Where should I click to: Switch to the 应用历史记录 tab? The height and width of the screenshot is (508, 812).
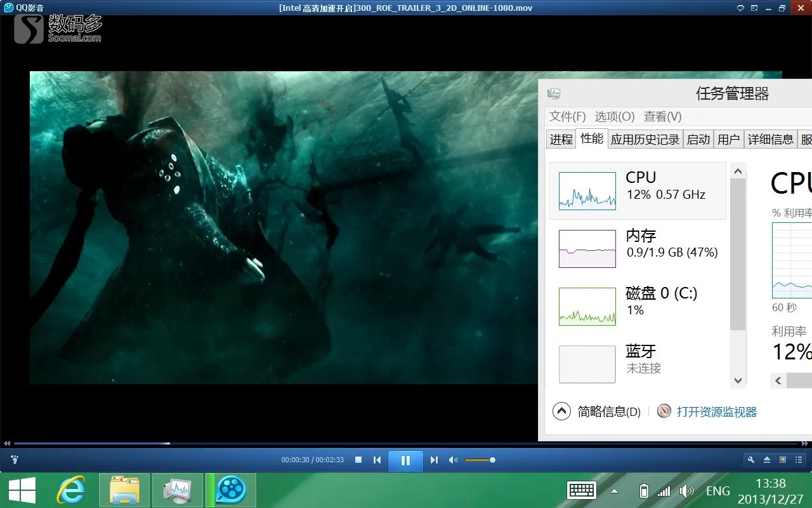(645, 140)
